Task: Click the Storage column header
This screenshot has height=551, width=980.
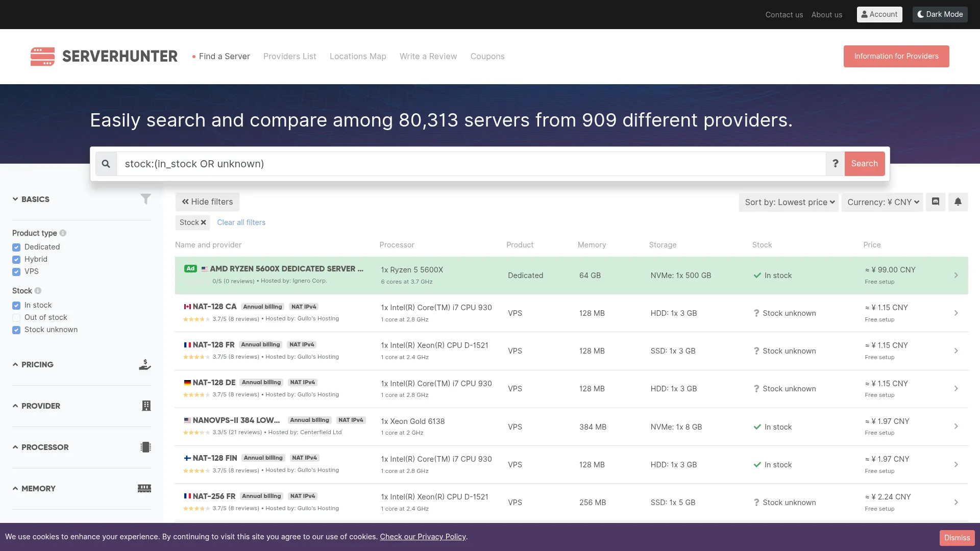Action: pos(663,245)
